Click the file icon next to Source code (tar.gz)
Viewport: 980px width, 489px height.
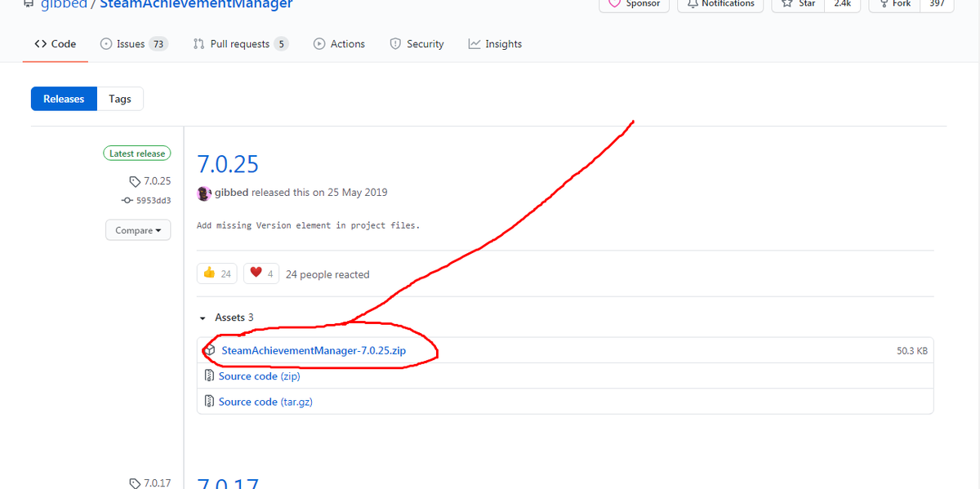[209, 402]
